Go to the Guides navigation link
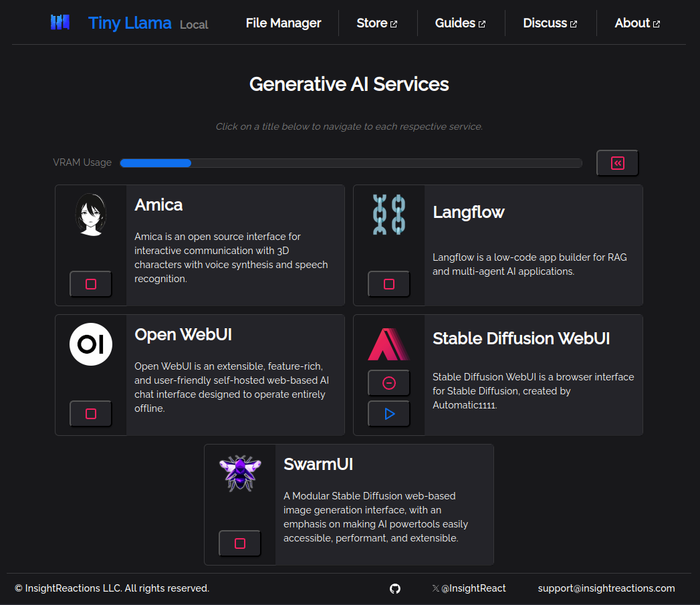Viewport: 700px width, 605px height. click(x=460, y=23)
